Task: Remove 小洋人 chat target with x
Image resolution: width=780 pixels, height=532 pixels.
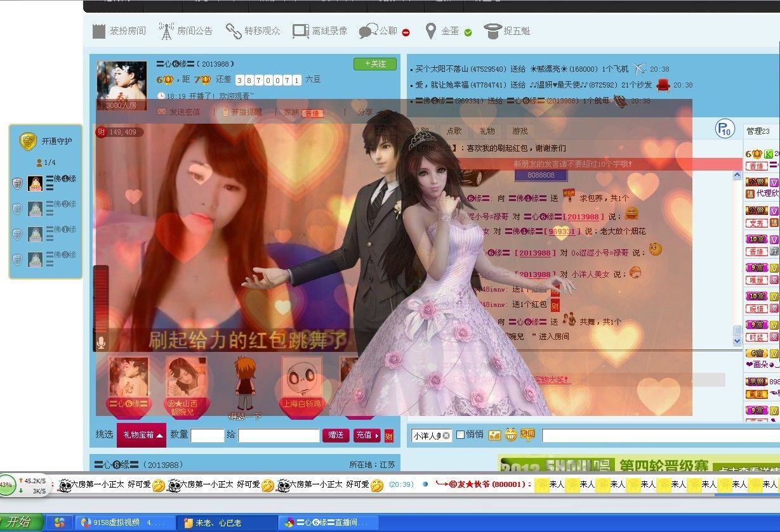Action: click(446, 435)
